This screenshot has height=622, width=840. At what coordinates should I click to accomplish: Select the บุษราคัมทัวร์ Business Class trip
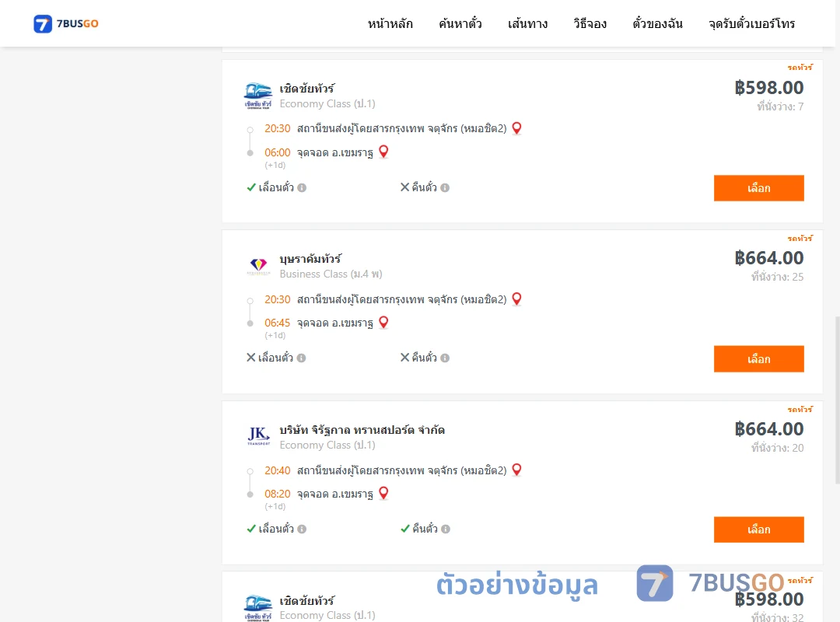point(758,359)
